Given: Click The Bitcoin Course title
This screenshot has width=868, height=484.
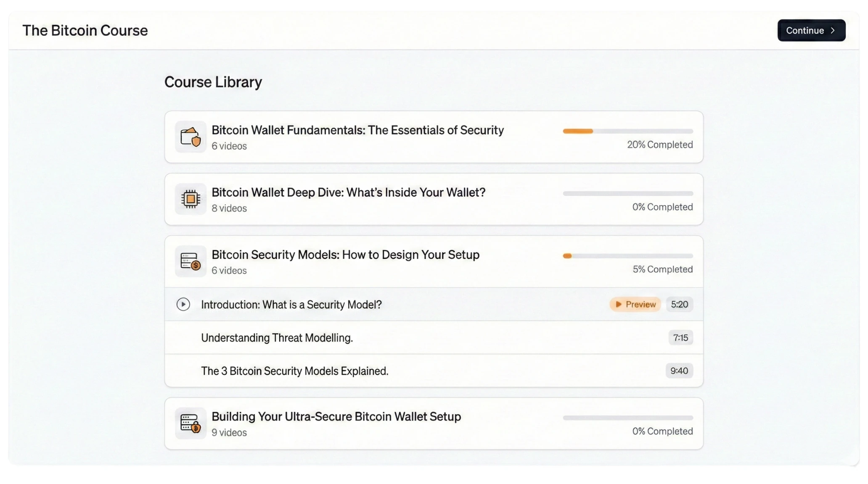Looking at the screenshot, I should (x=85, y=30).
